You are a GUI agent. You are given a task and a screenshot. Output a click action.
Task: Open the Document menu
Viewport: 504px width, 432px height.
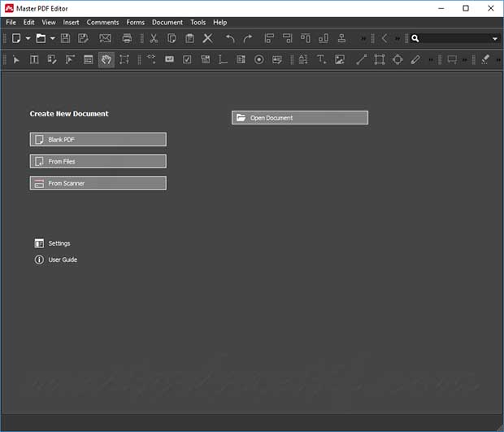point(167,23)
